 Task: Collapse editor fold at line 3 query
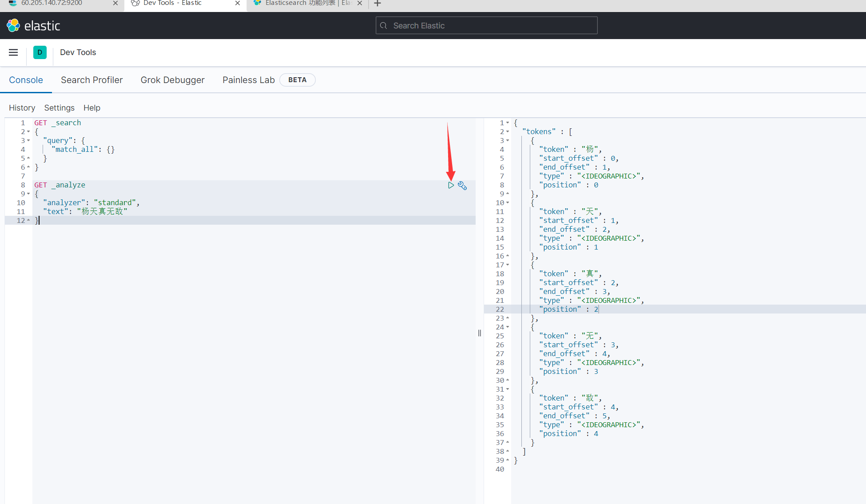pyautogui.click(x=28, y=141)
